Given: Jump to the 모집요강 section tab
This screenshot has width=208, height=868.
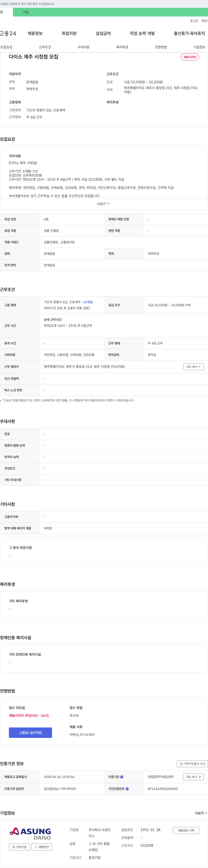Looking at the screenshot, I should point(6,47).
